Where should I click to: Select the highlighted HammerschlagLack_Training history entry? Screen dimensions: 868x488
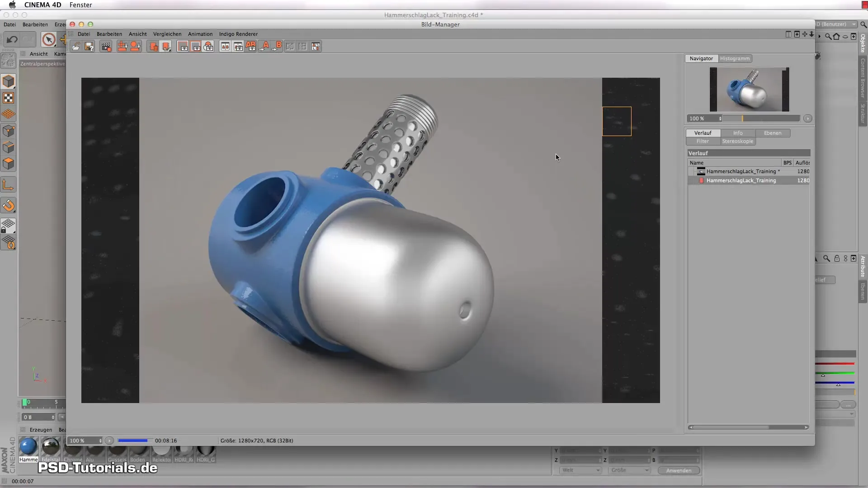(749, 180)
